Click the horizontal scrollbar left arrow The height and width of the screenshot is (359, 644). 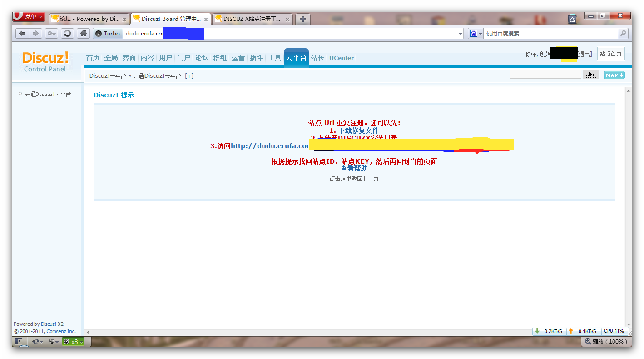click(88, 332)
